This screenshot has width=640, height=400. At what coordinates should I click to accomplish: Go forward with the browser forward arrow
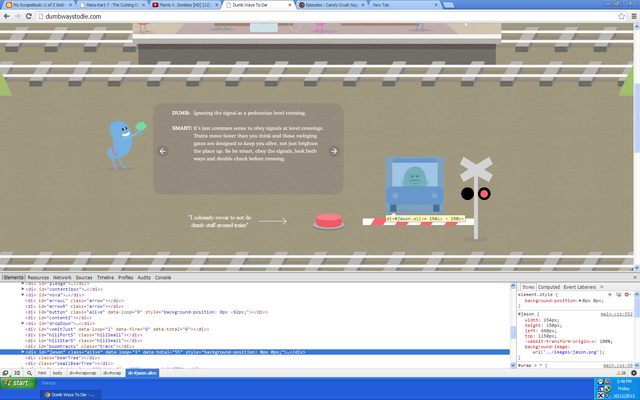click(x=18, y=16)
